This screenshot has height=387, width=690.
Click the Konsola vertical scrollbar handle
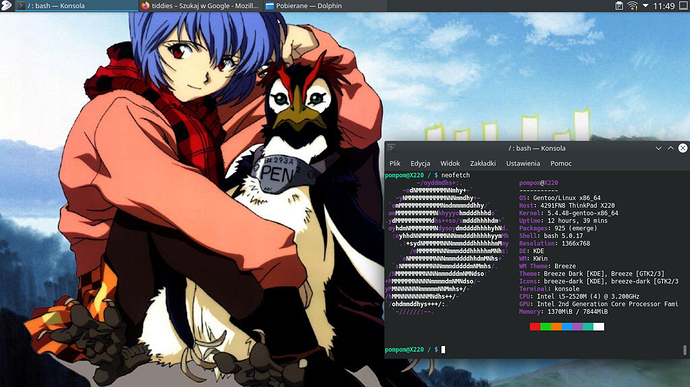pyautogui.click(x=684, y=350)
